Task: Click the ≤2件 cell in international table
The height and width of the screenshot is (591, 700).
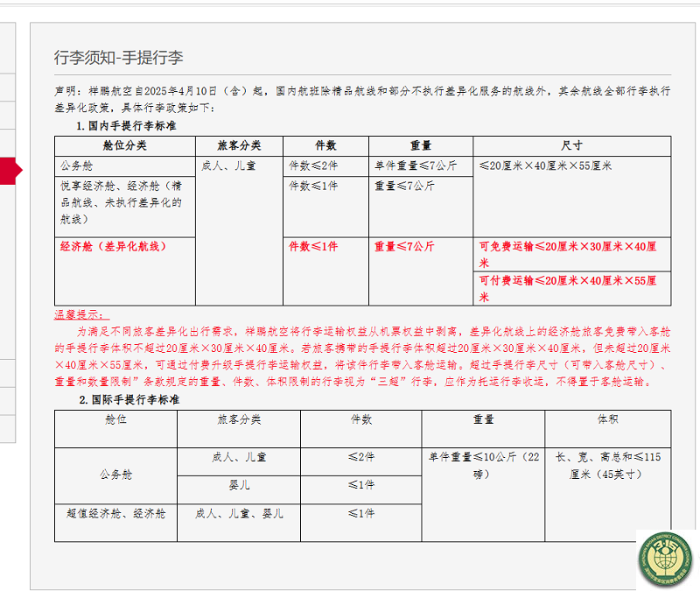Action: [361, 461]
